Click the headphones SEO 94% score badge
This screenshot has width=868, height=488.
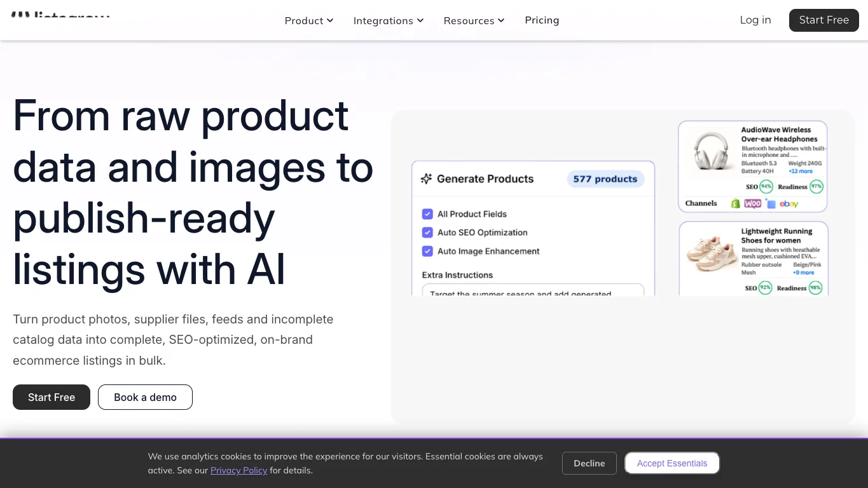point(766,187)
